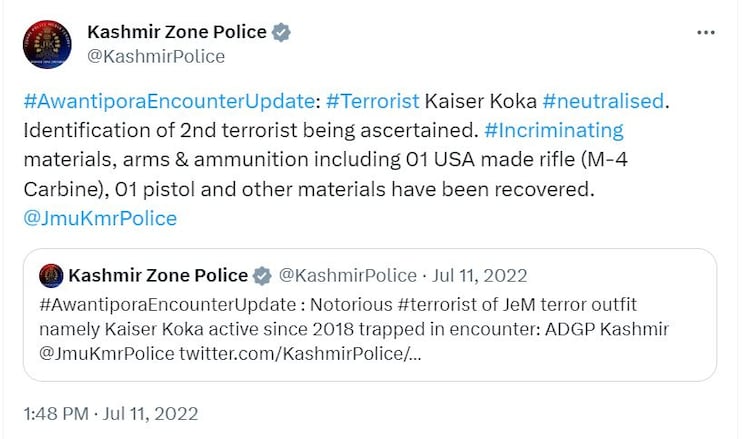This screenshot has height=439, width=750.
Task: Open the Kashmir Zone Police display name
Action: pyautogui.click(x=178, y=32)
